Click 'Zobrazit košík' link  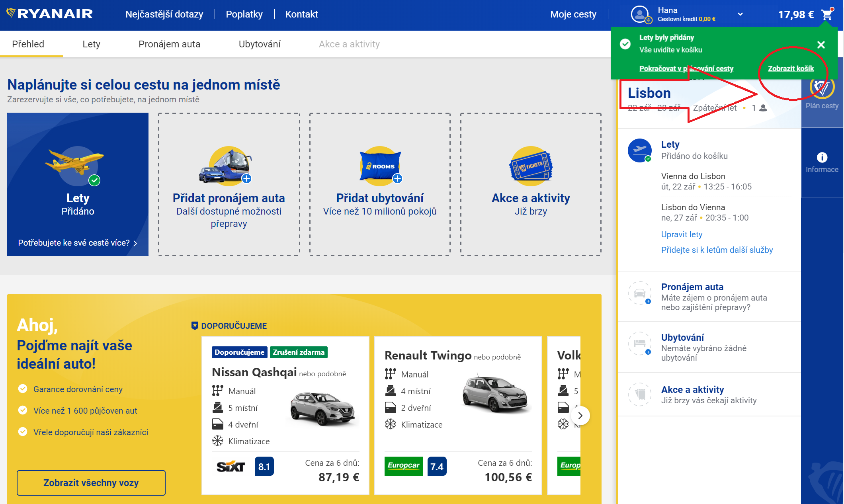(791, 68)
